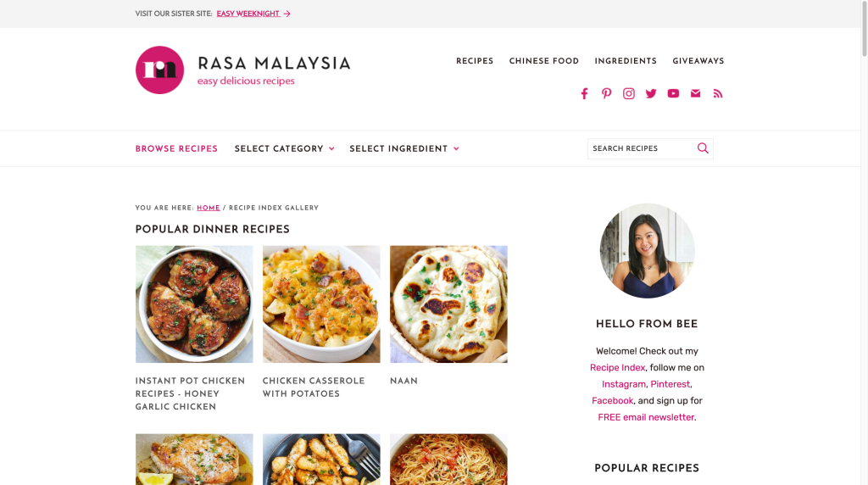This screenshot has width=868, height=485.
Task: Expand the Select Ingredient dropdown
Action: point(404,148)
